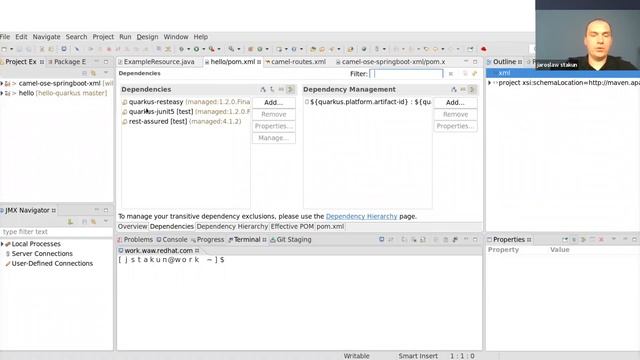Clear the Filter field with the X icon
The image size is (640, 360).
tap(451, 74)
